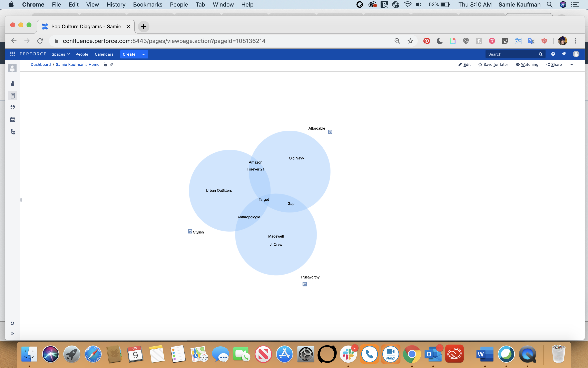This screenshot has width=588, height=368.
Task: Click the comment icon beside Affordable
Action: 330,132
